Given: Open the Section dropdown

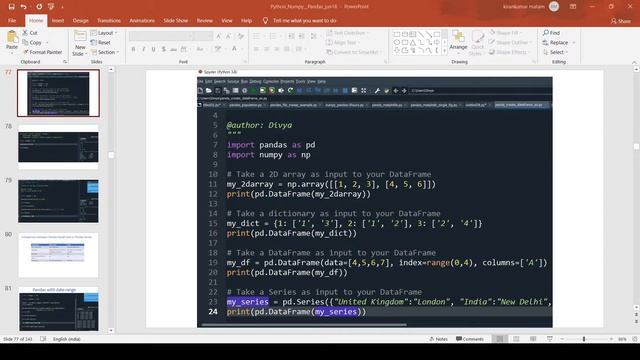Looking at the screenshot, I should 105,52.
